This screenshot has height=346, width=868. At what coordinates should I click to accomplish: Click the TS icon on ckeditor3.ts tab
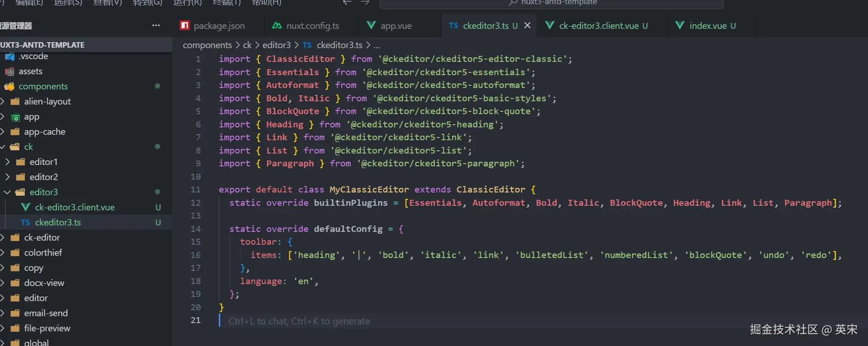click(453, 26)
